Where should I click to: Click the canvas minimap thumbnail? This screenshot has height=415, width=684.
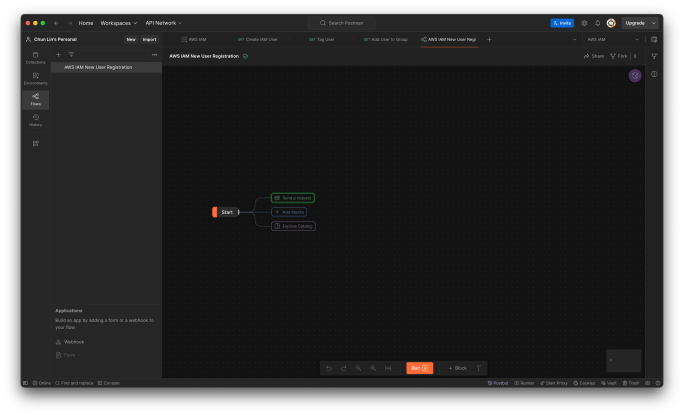(623, 360)
